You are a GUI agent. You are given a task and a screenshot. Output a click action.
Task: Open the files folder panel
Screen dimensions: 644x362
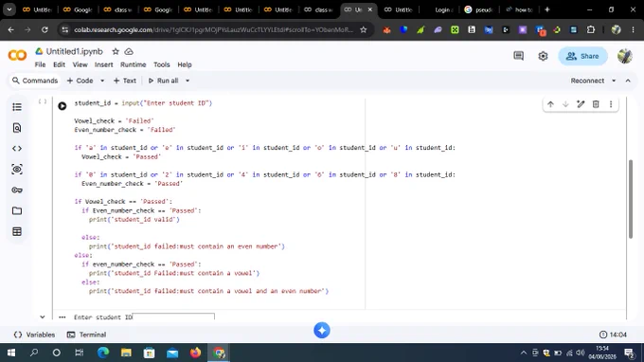[x=17, y=210]
